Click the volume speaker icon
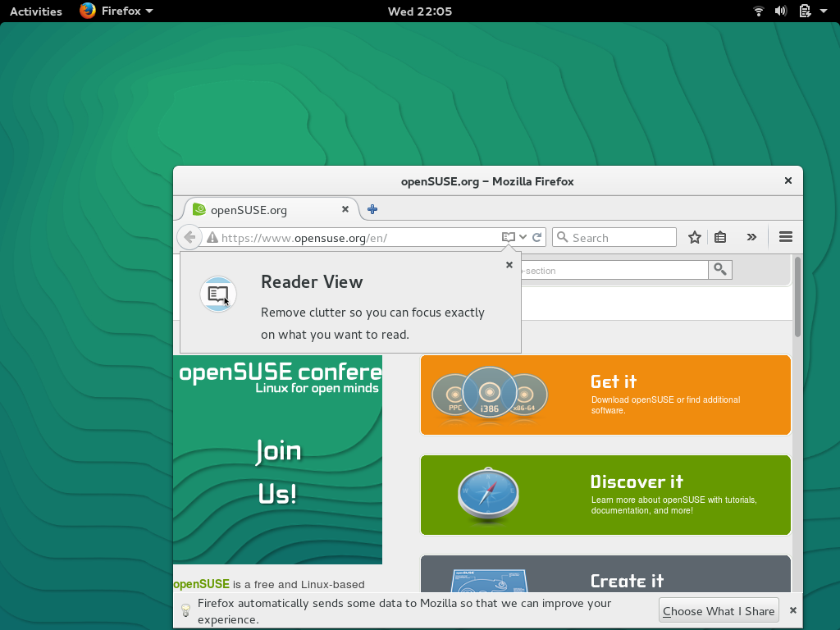 [781, 11]
